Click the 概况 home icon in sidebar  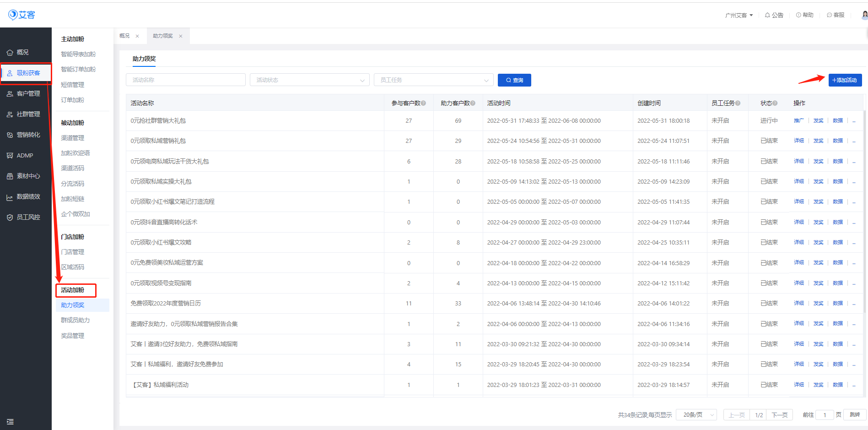(x=10, y=53)
